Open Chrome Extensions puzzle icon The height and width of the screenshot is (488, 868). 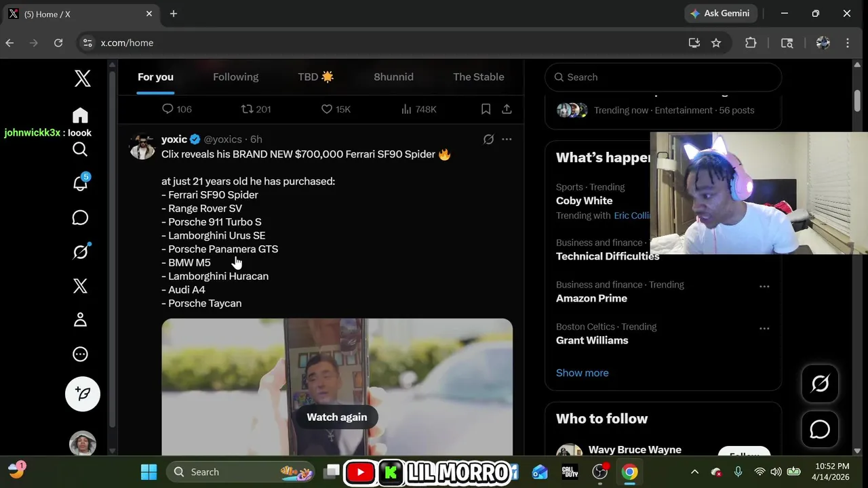coord(751,43)
